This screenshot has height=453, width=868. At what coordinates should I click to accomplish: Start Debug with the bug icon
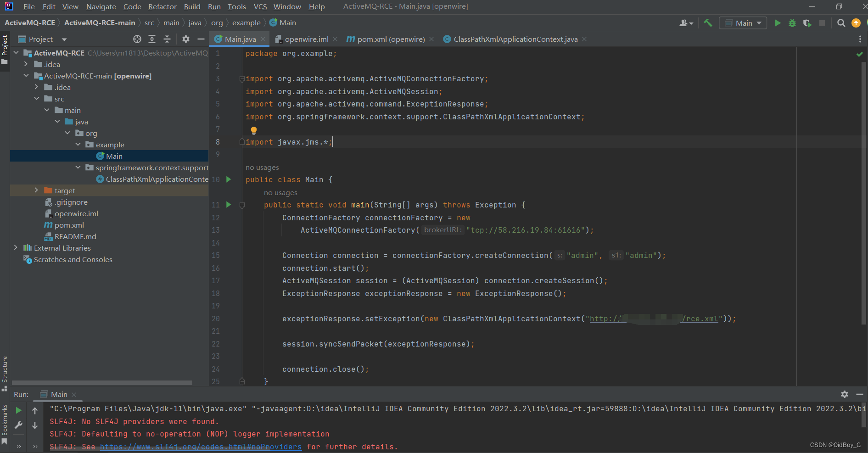(x=792, y=23)
